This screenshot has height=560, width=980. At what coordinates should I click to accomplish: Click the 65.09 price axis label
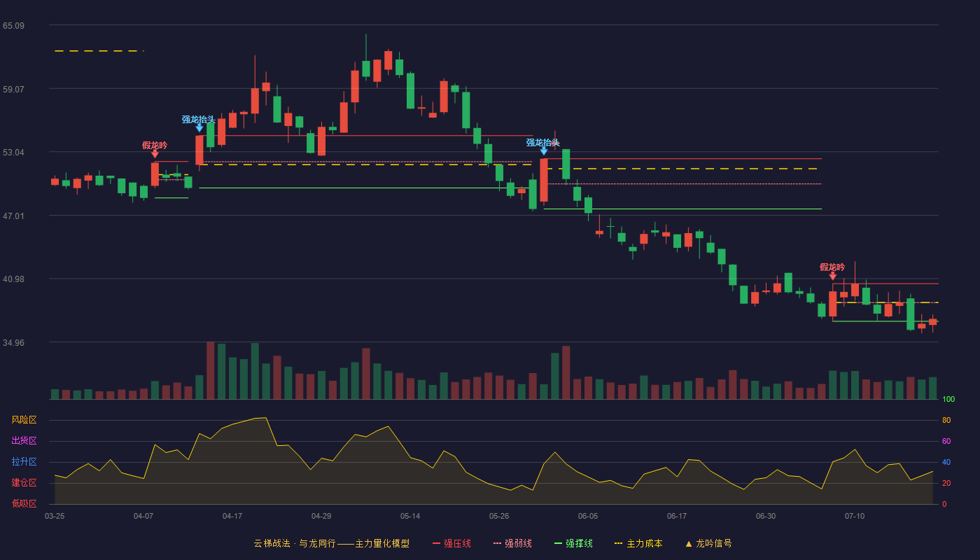[x=13, y=26]
